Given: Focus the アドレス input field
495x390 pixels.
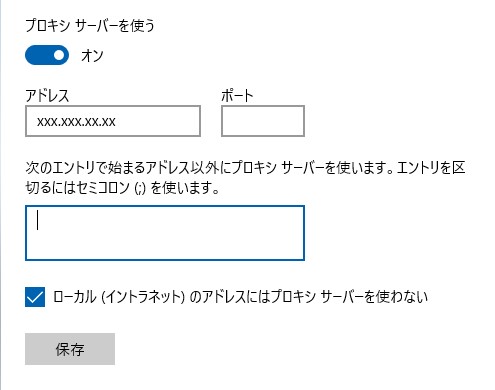Looking at the screenshot, I should 113,121.
